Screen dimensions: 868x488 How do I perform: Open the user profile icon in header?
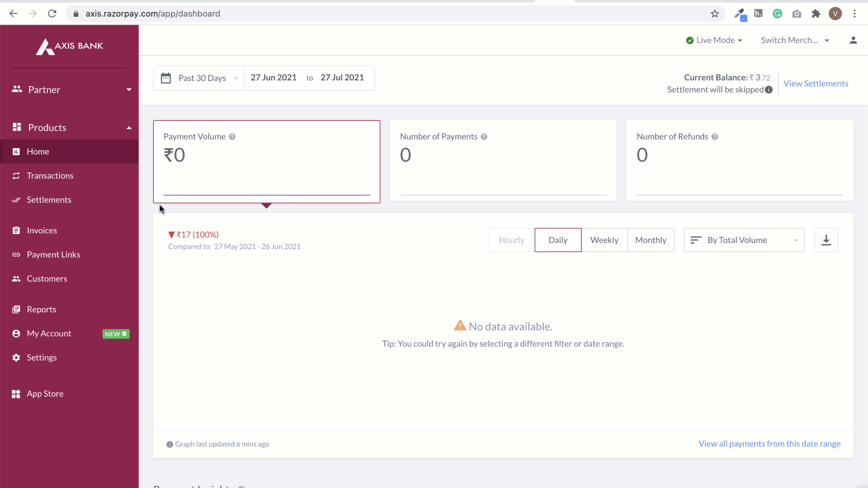(x=853, y=40)
